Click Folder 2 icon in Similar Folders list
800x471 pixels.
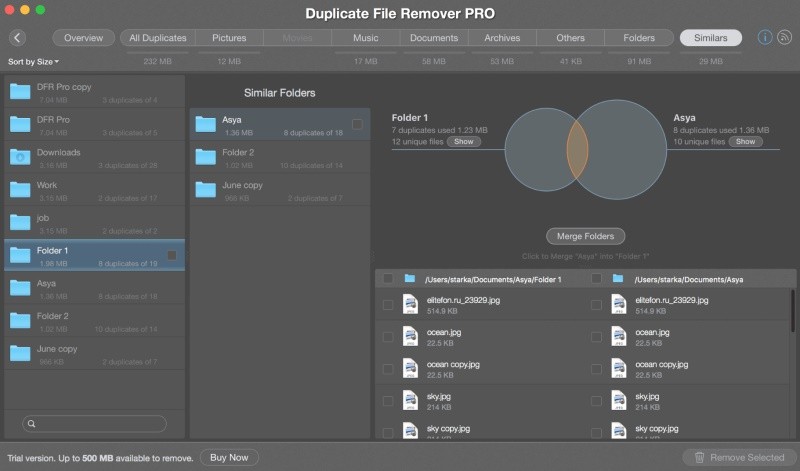[x=206, y=157]
